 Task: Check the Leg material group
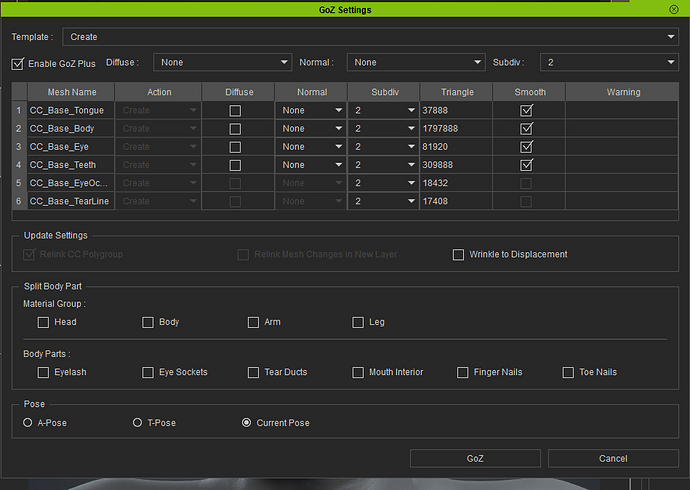tap(358, 322)
